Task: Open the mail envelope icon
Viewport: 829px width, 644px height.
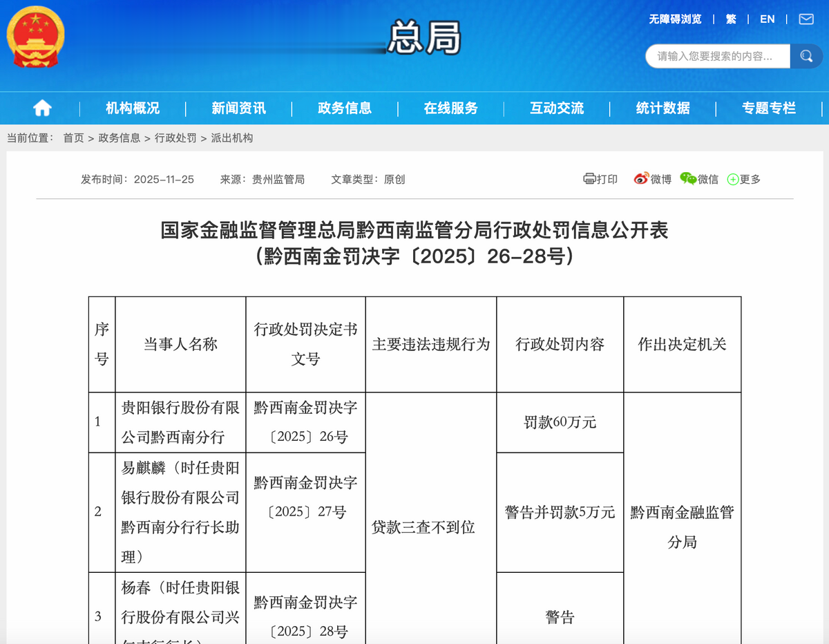Action: pyautogui.click(x=806, y=19)
